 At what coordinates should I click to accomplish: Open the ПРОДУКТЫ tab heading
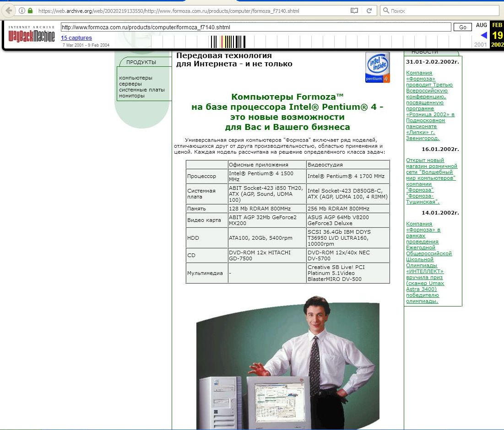(141, 62)
